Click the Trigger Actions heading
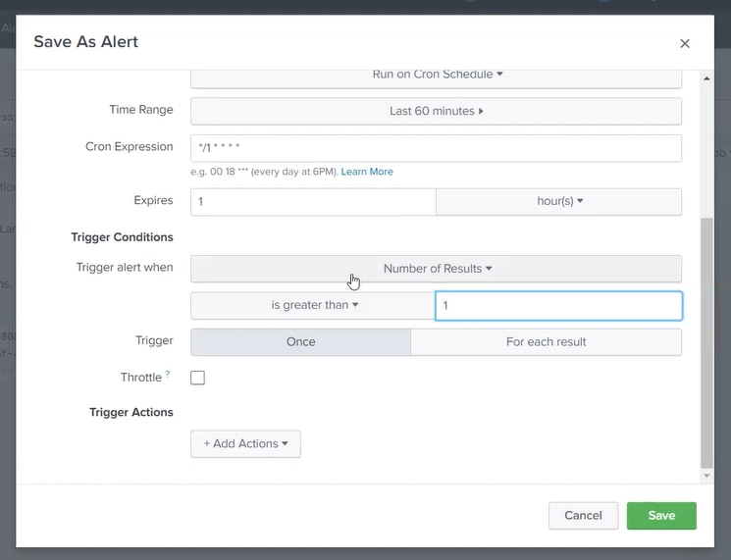Screen dimensions: 731x560 tap(131, 412)
